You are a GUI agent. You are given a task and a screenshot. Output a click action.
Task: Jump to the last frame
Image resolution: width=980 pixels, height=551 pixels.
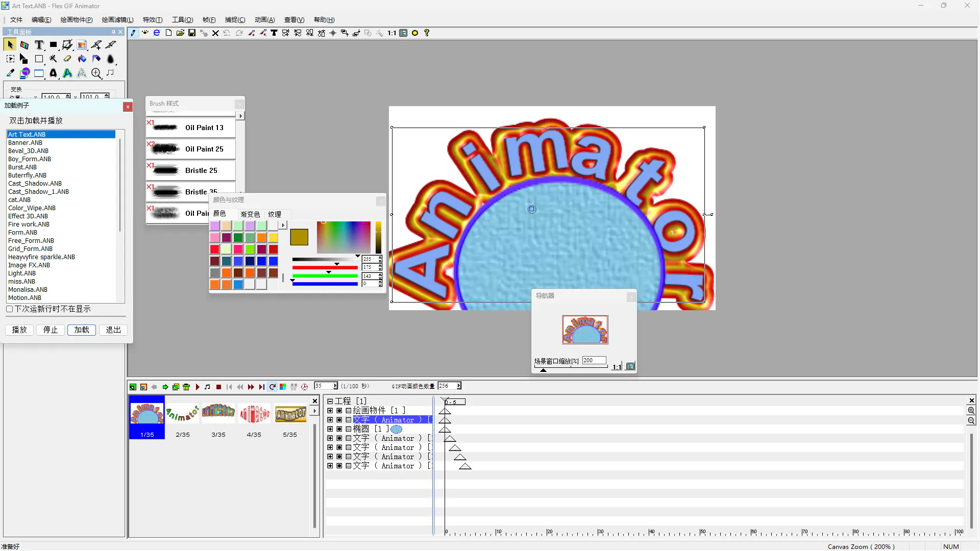coord(261,387)
